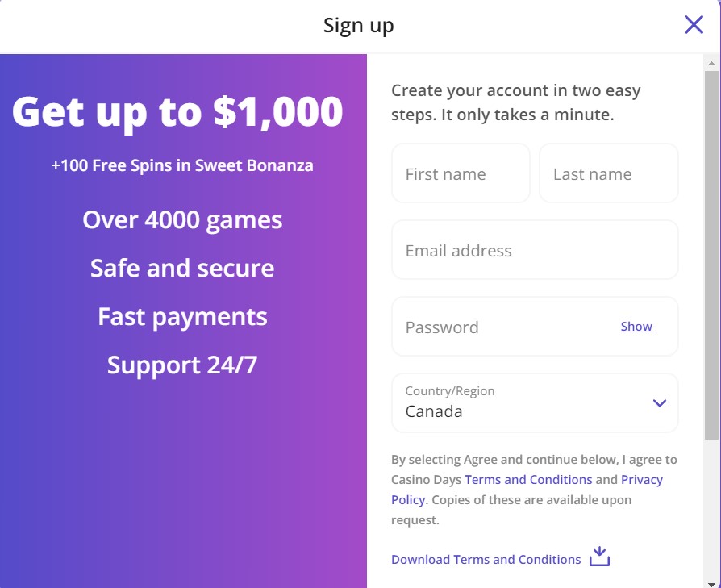Open the Privacy Policy link
This screenshot has height=588, width=721.
527,490
